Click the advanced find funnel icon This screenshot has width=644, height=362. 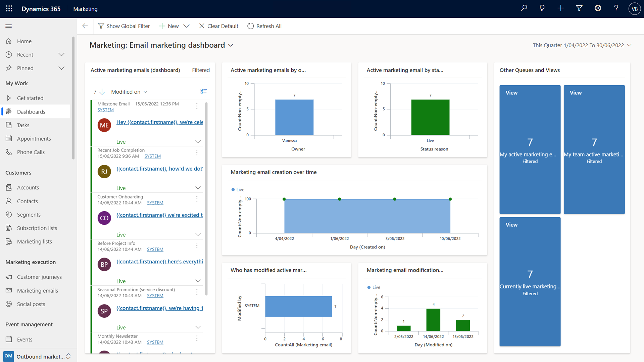pyautogui.click(x=579, y=9)
